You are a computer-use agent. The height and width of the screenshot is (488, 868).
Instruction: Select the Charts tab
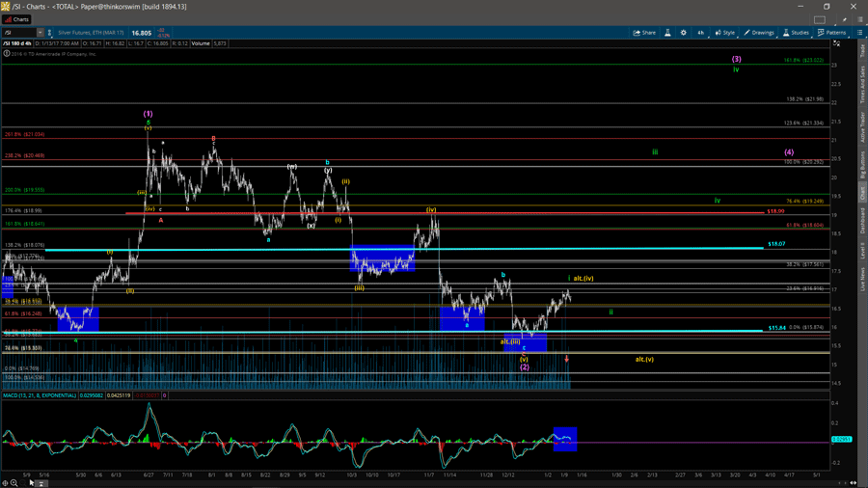pyautogui.click(x=17, y=19)
